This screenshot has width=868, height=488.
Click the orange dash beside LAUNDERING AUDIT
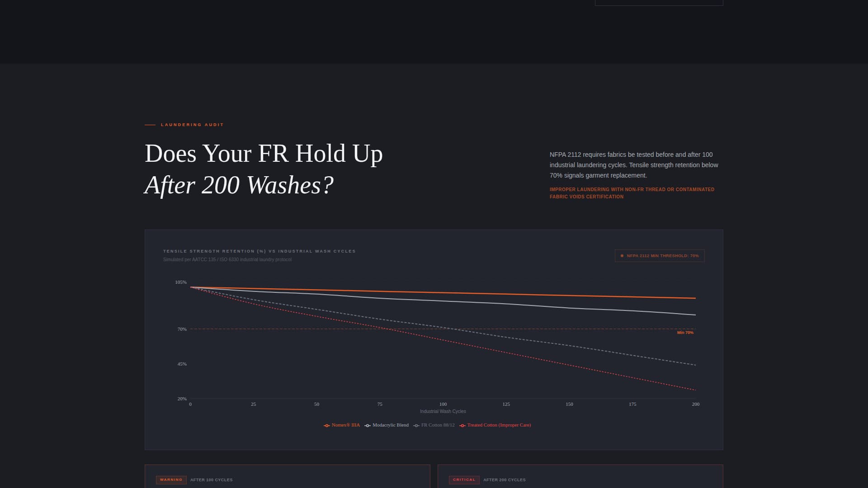pos(150,125)
